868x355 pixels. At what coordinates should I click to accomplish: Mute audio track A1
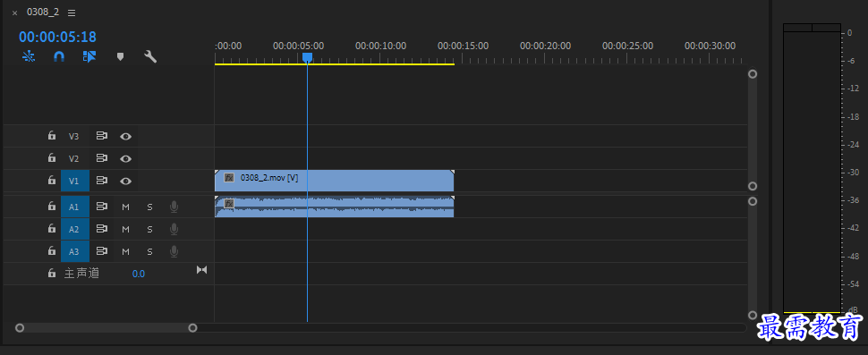pos(125,207)
